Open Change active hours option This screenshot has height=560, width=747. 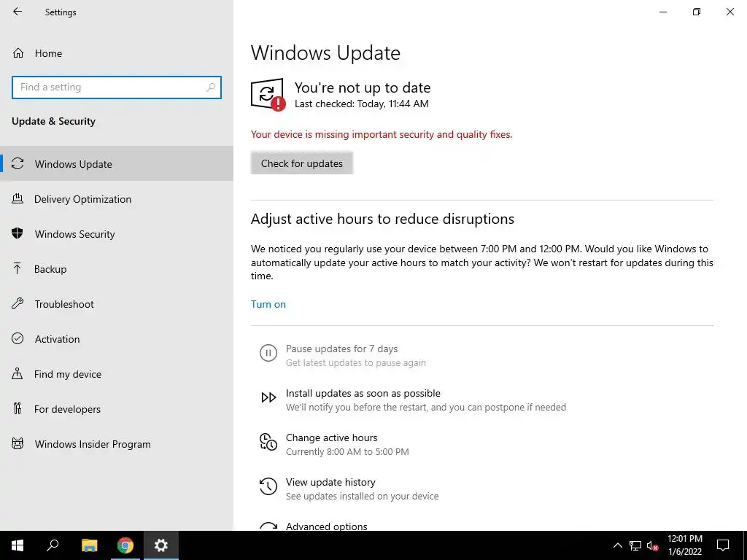[332, 437]
